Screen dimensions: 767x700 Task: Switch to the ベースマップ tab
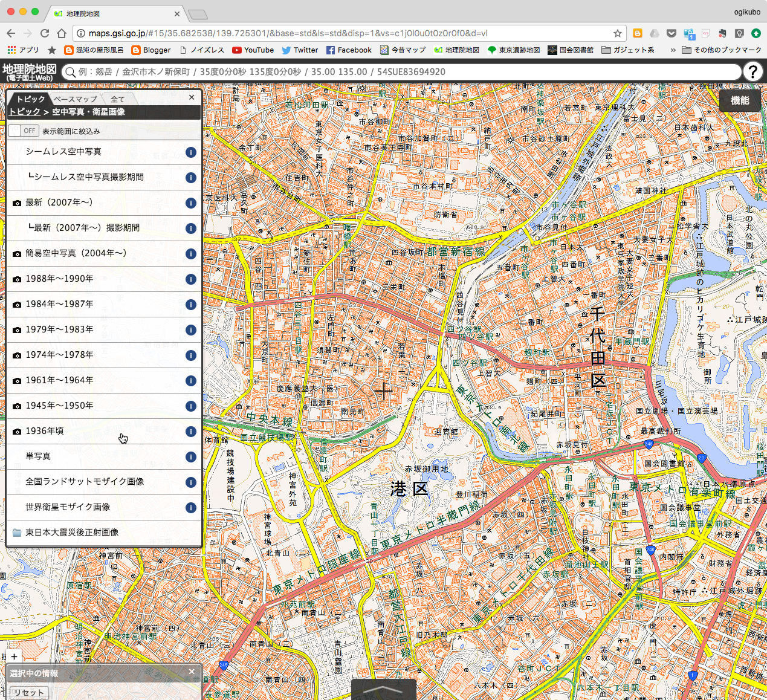[76, 99]
